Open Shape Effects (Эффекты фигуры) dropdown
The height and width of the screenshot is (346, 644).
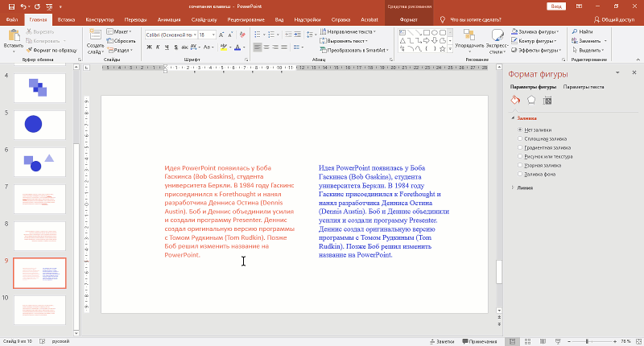tap(536, 50)
